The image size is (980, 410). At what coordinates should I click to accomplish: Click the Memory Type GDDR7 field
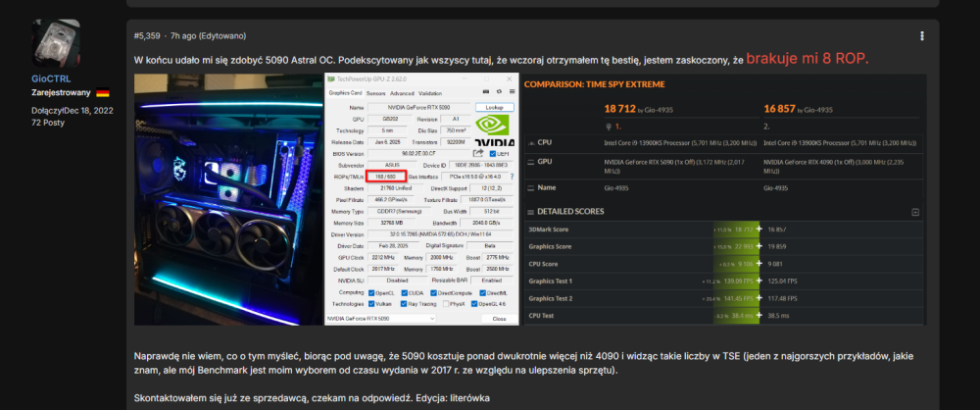tap(400, 212)
